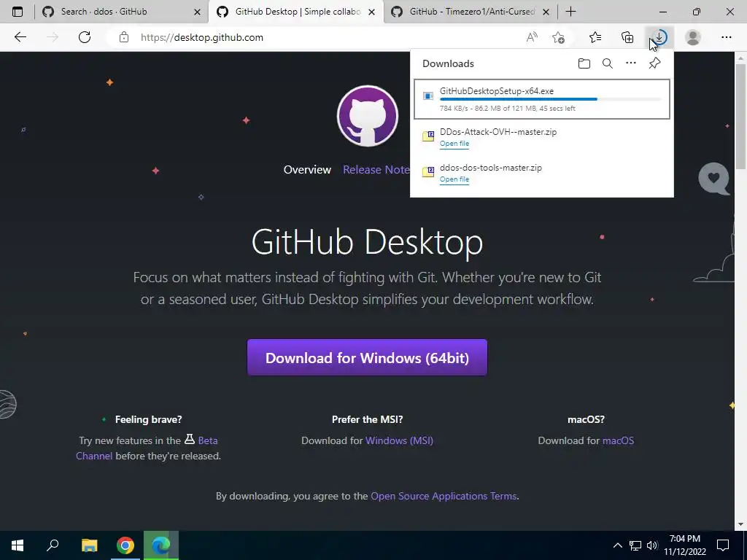Viewport: 747px width, 560px height.
Task: Toggle the Downloads toolbar icon
Action: [659, 37]
